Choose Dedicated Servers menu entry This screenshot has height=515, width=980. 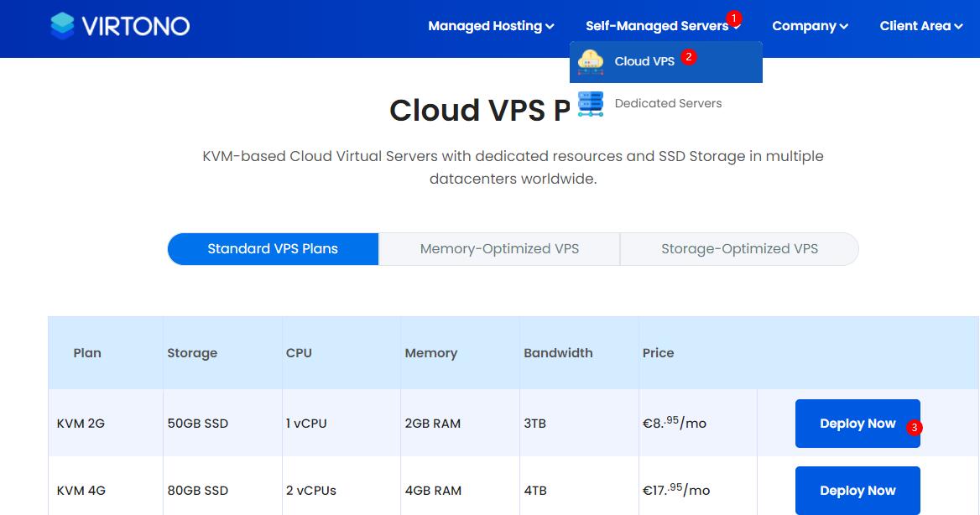tap(668, 103)
